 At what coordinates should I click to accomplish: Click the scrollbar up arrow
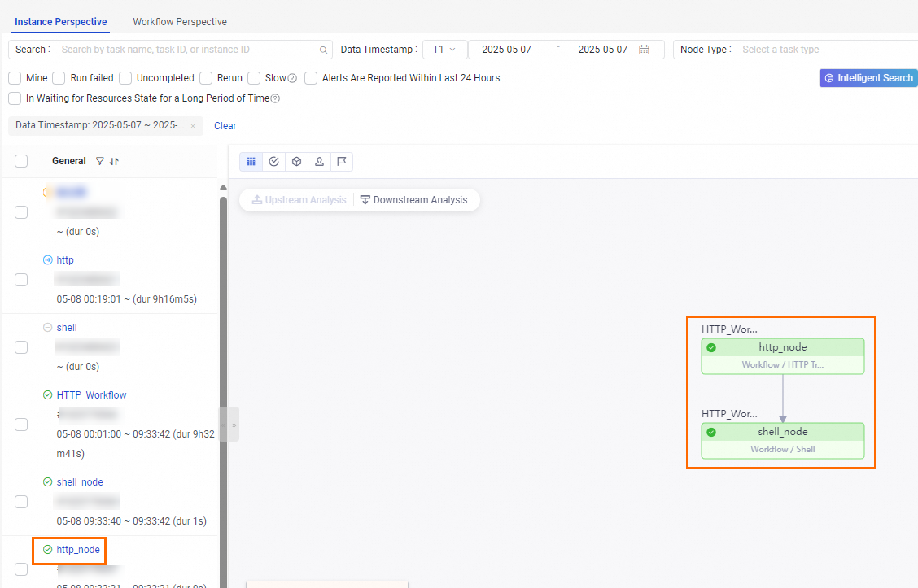click(223, 188)
